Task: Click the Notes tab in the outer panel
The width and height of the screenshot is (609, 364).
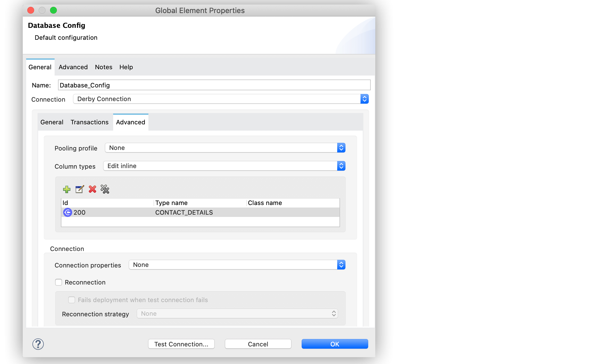Action: [x=104, y=67]
